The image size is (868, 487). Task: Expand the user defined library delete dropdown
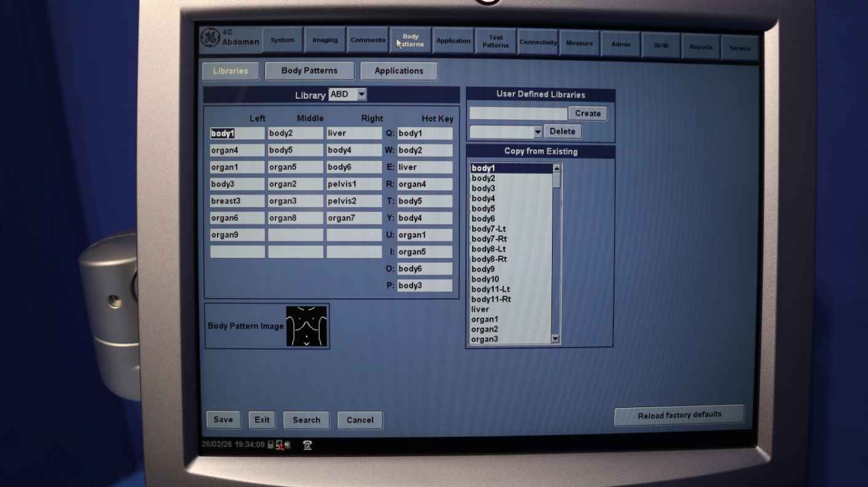[x=537, y=132]
